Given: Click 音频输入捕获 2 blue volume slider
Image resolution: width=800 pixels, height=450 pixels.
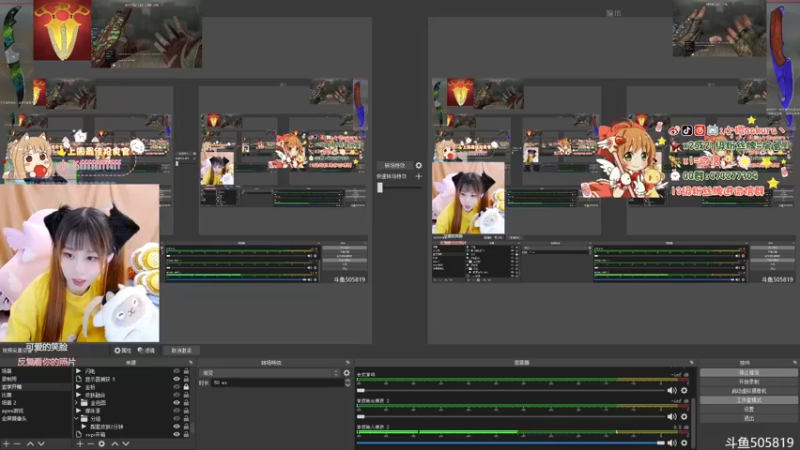Looking at the screenshot, I should [x=510, y=443].
